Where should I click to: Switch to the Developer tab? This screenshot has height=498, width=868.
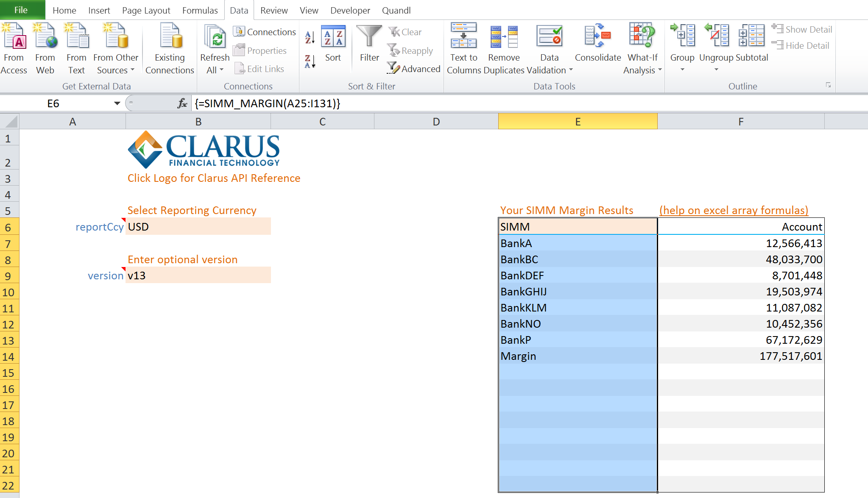[350, 10]
